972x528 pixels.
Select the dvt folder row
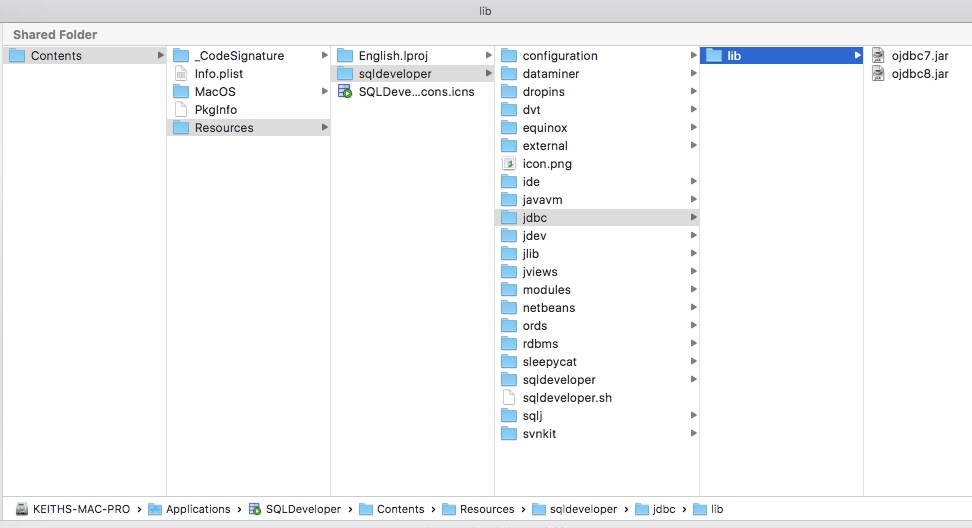(x=598, y=110)
